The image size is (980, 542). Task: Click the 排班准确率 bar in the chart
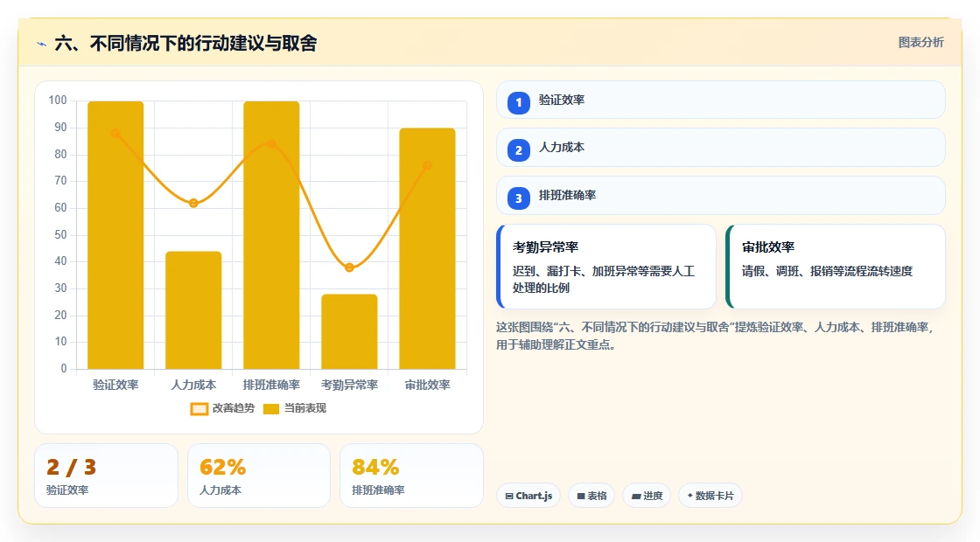[271, 235]
